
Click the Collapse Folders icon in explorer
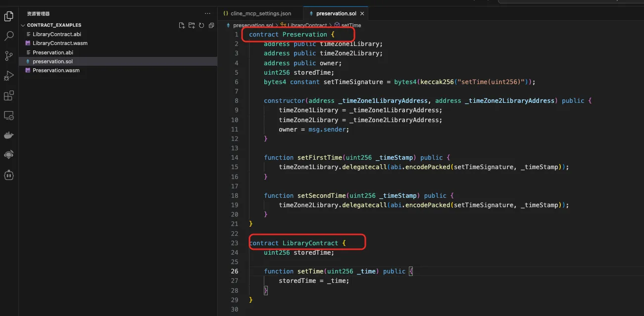click(211, 25)
